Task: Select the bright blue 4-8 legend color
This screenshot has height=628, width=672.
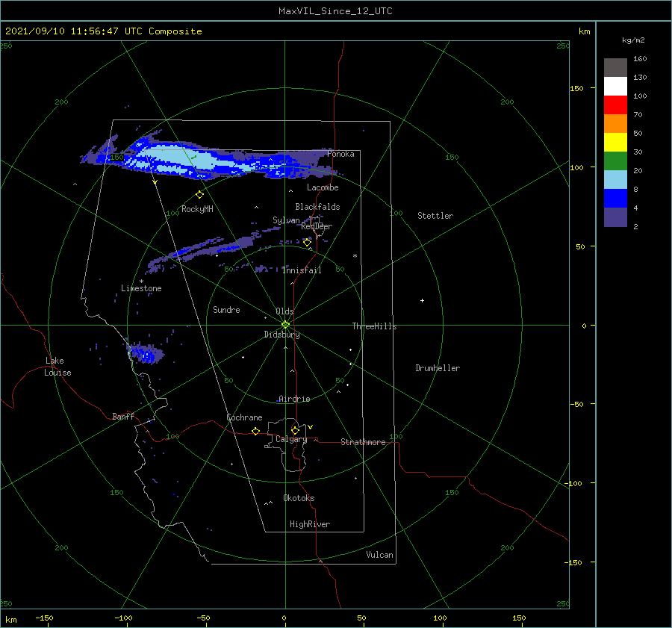Action: tap(615, 198)
